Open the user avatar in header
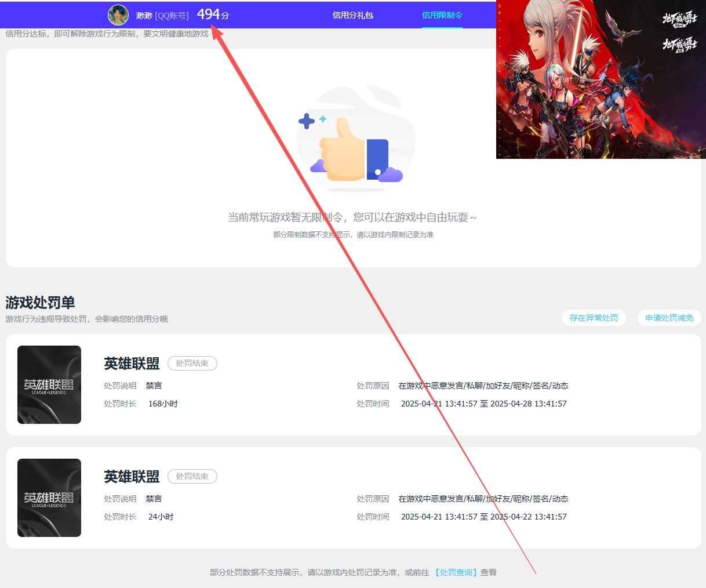Screen dimensions: 706x588 [118, 15]
